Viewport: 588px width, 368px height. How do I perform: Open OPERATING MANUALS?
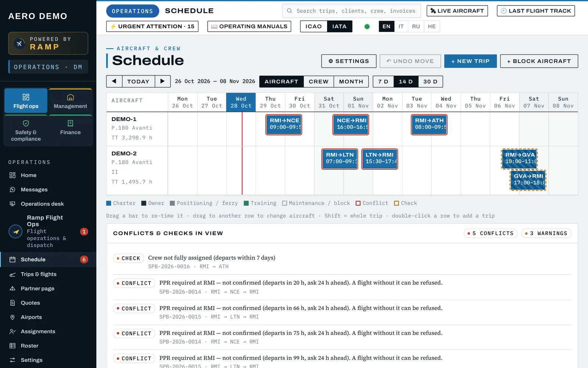pos(249,26)
